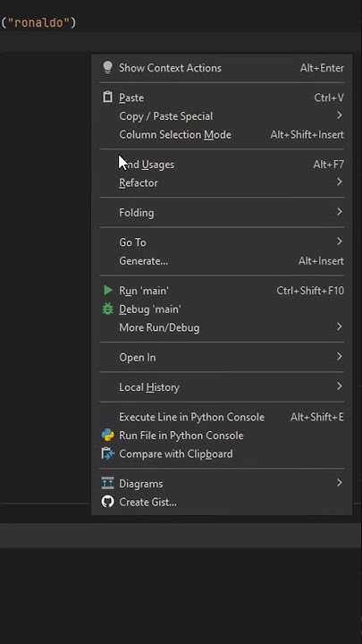
Task: Click the green Run 'main' play icon
Action: [108, 291]
